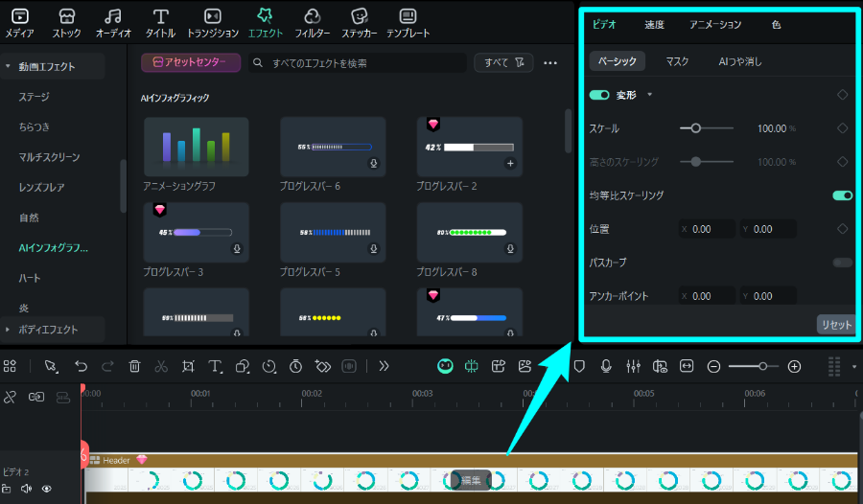This screenshot has width=863, height=504.
Task: Redo the last undone action
Action: pos(107,366)
